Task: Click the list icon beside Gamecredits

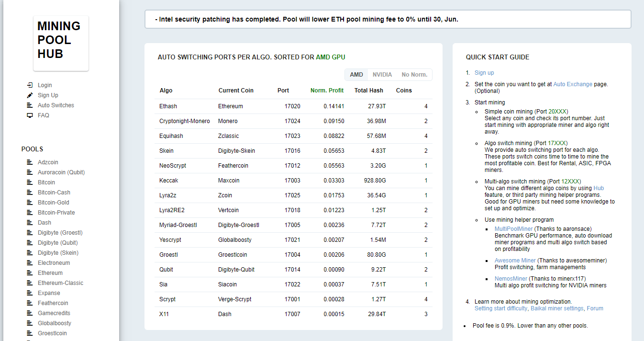Action: click(x=30, y=313)
